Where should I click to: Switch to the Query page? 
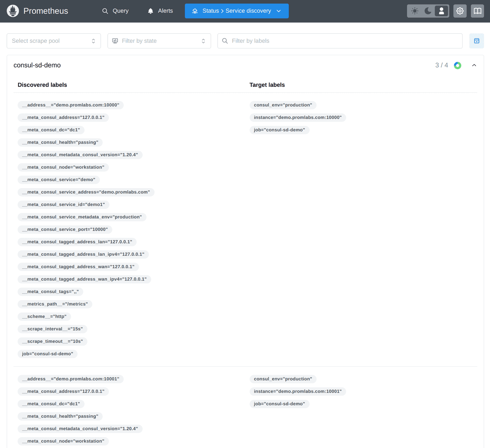click(x=121, y=11)
